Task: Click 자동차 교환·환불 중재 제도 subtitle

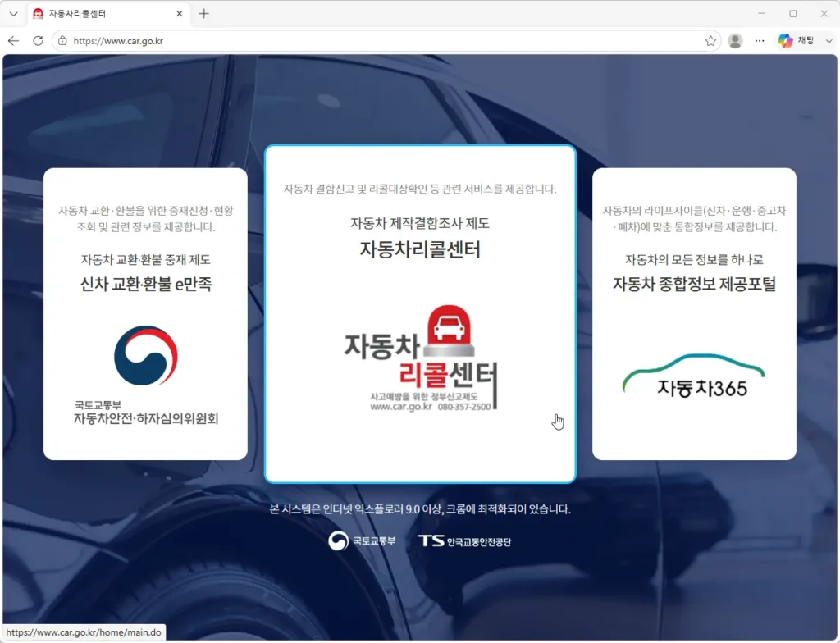Action: point(146,260)
